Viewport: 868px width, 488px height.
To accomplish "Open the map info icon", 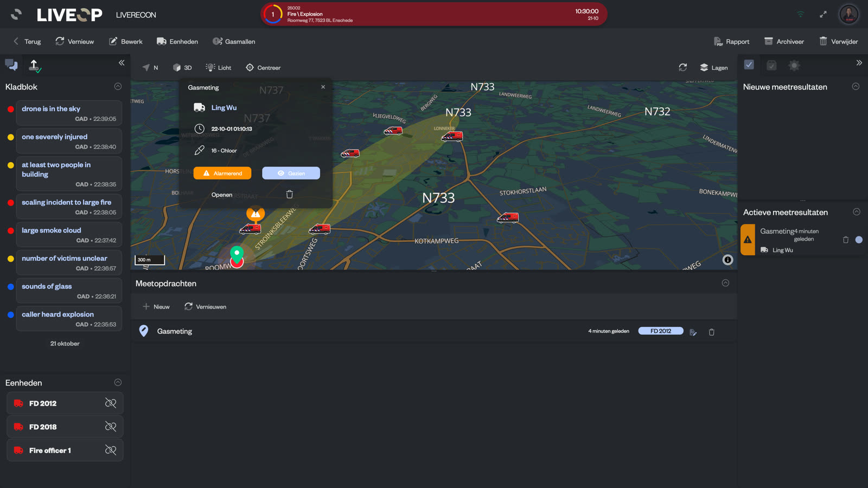I will click(x=728, y=260).
